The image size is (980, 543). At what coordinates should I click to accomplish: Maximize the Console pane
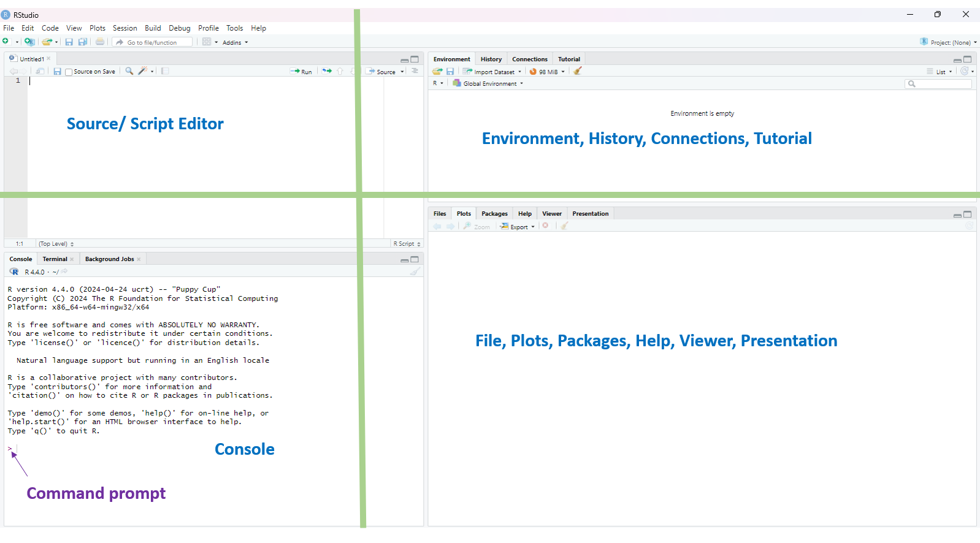click(415, 259)
